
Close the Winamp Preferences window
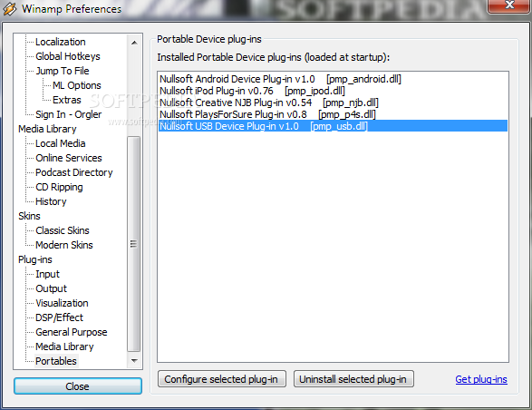(509, 5)
